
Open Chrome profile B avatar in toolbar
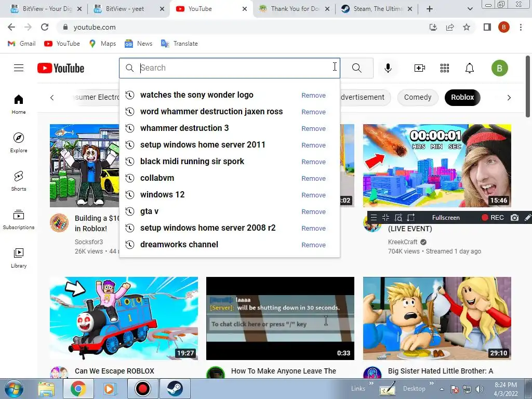(504, 27)
